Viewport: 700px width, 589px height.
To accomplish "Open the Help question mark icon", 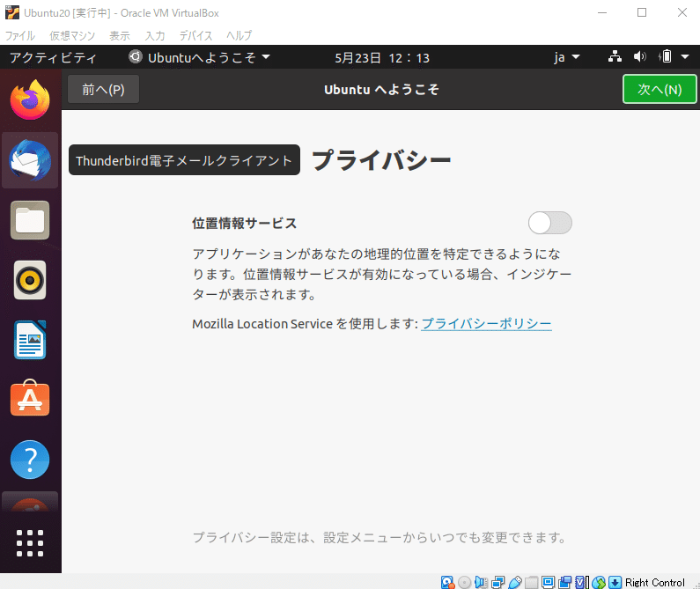I will pos(30,460).
